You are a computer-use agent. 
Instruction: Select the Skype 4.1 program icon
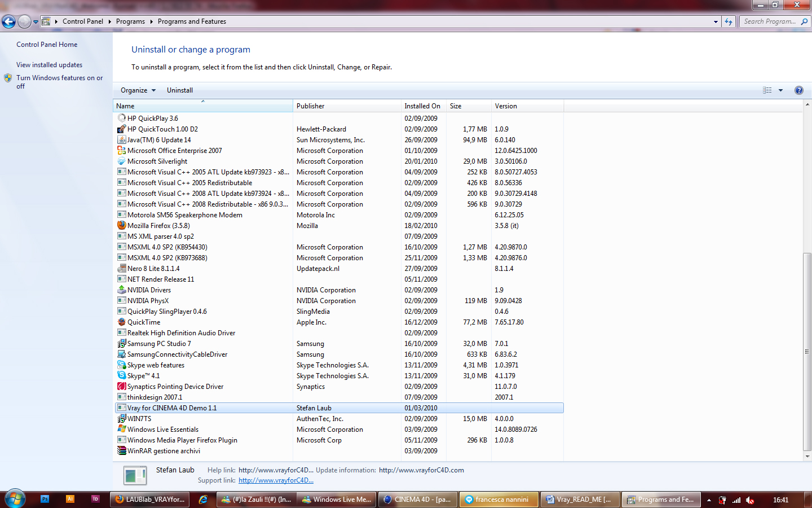coord(121,375)
